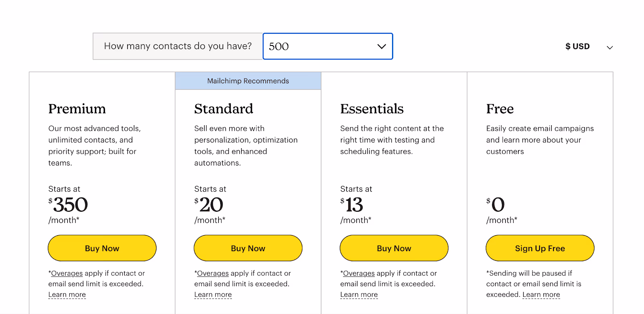
Task: Click the Premium plan heading
Action: click(77, 109)
